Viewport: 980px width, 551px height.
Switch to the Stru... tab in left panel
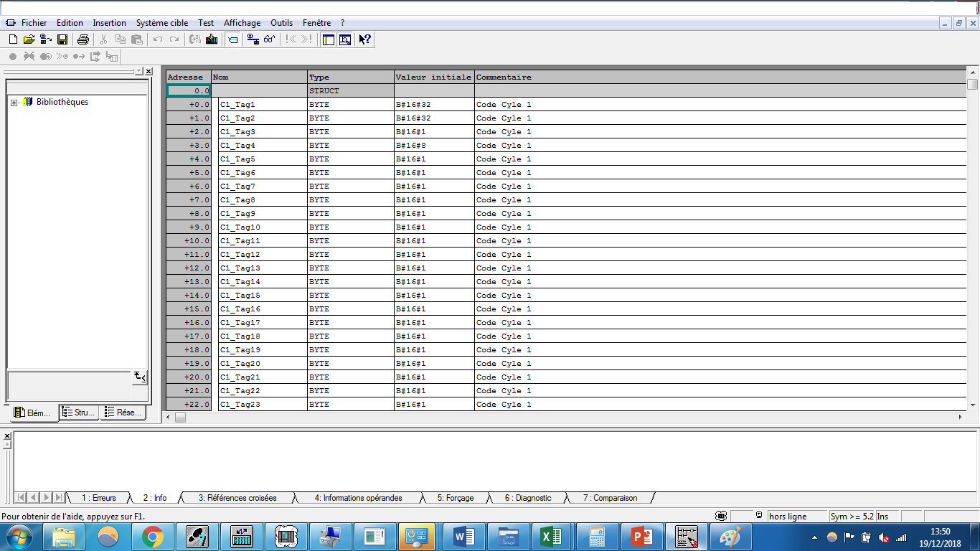click(x=79, y=413)
